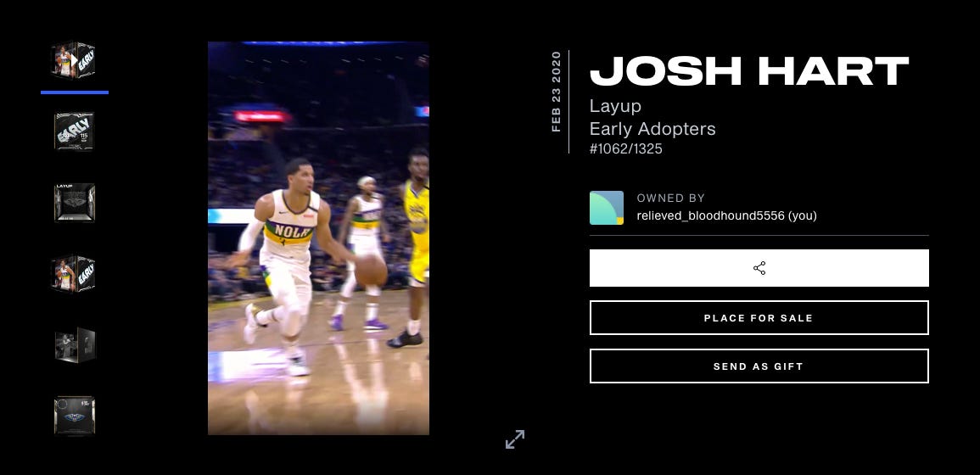Screen dimensions: 980x475
Task: Select the fourth thumbnail showing player cube
Action: coord(74,274)
